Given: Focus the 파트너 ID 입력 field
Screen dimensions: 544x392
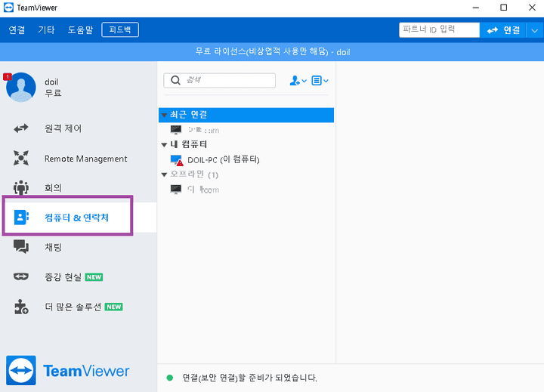Looking at the screenshot, I should [439, 29].
